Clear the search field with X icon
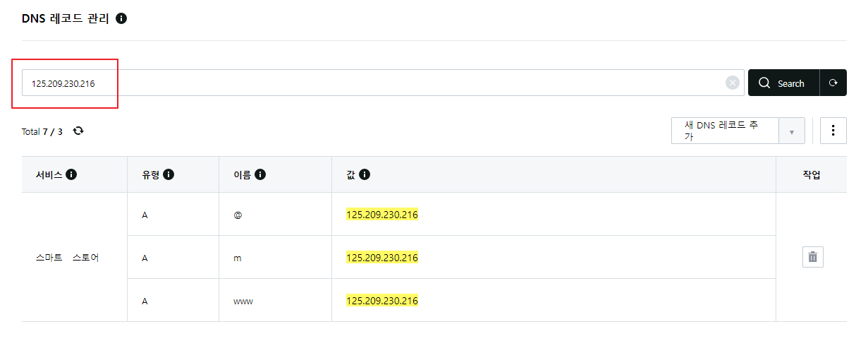 pyautogui.click(x=733, y=83)
